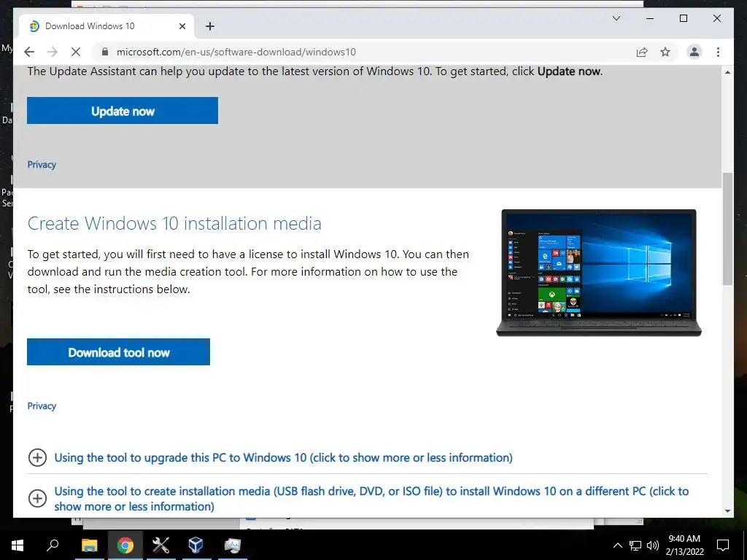Click the Chrome taskbar icon
747x560 pixels.
pyautogui.click(x=125, y=545)
